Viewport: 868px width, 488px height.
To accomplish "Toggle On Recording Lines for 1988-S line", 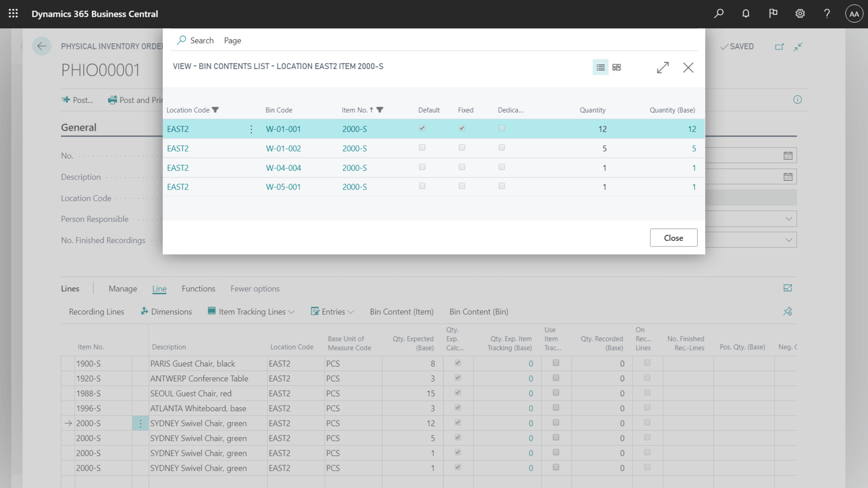I will (x=647, y=392).
